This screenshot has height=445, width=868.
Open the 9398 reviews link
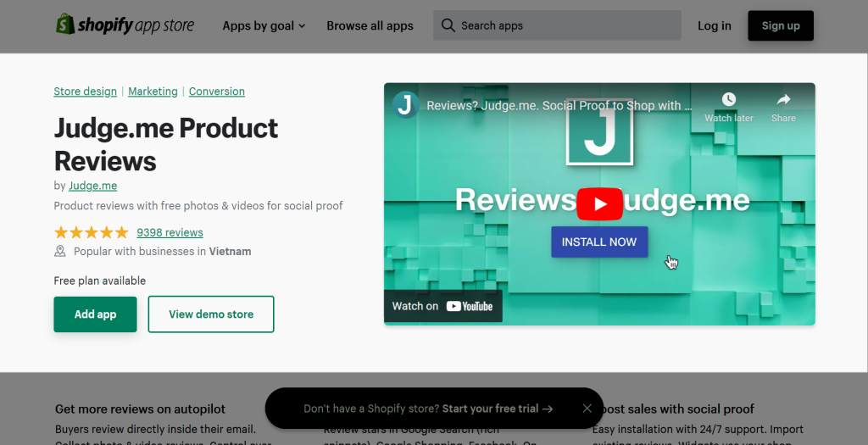coord(170,232)
